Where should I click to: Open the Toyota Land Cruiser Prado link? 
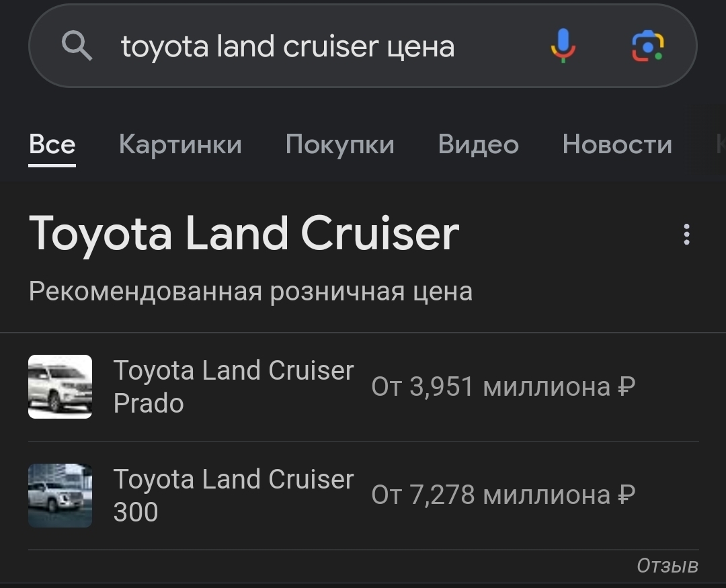click(x=233, y=386)
